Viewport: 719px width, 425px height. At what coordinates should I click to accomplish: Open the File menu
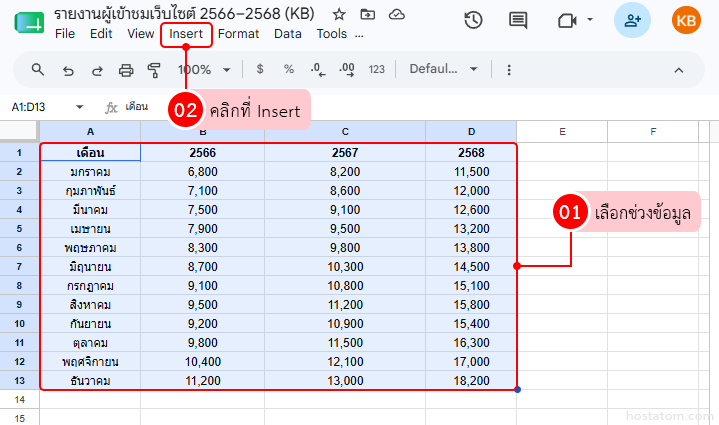point(65,34)
